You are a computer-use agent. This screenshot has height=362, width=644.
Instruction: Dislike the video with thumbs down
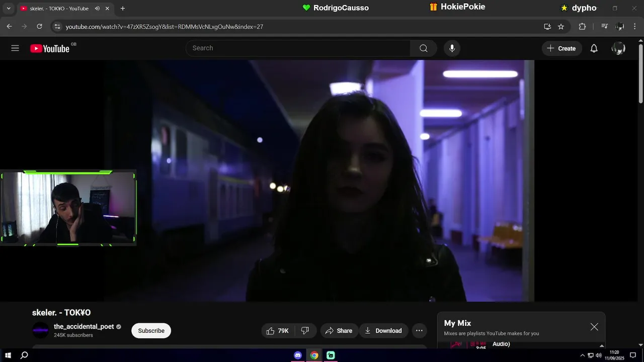[x=305, y=331]
